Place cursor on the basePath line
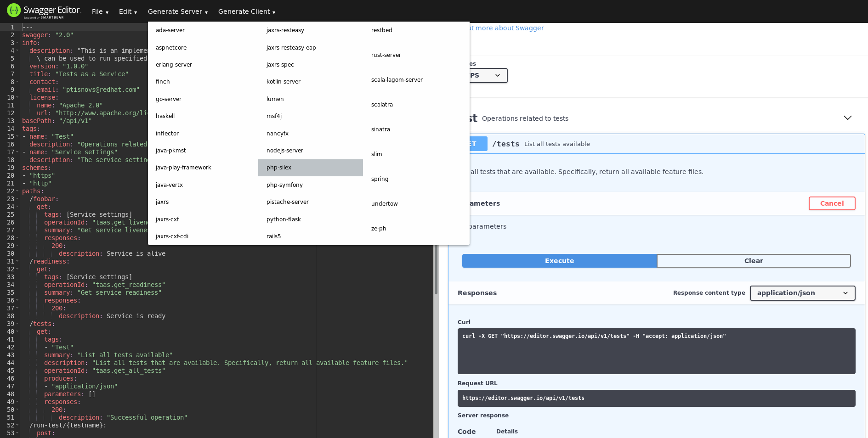Viewport: 868px width, 438px height. [x=57, y=121]
